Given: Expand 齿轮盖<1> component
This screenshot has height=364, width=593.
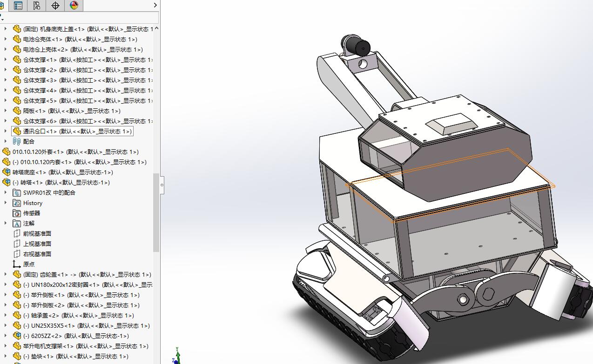Looking at the screenshot, I should click(x=6, y=274).
